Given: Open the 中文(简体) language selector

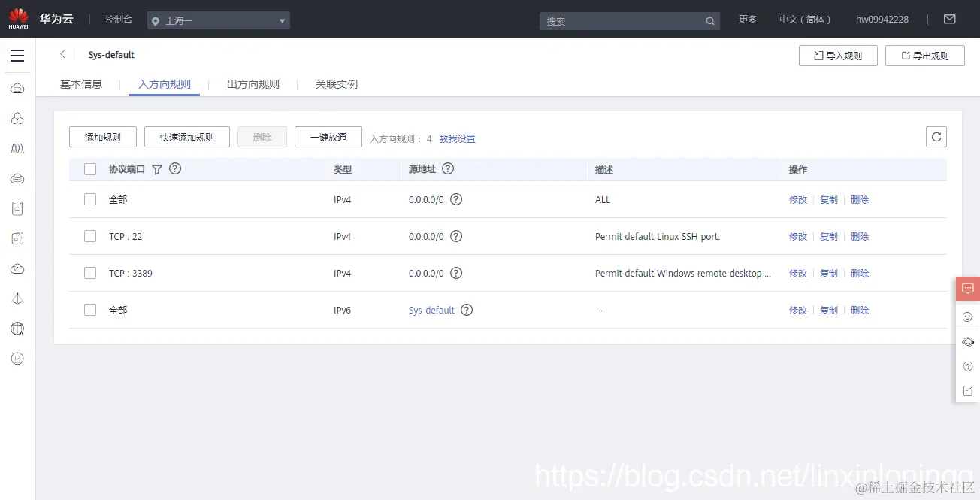Looking at the screenshot, I should 806,20.
